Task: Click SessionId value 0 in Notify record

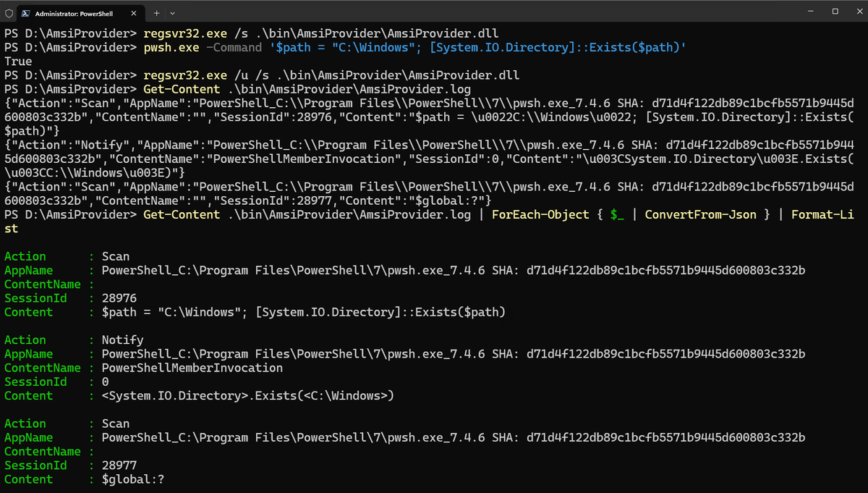Action: pyautogui.click(x=106, y=382)
